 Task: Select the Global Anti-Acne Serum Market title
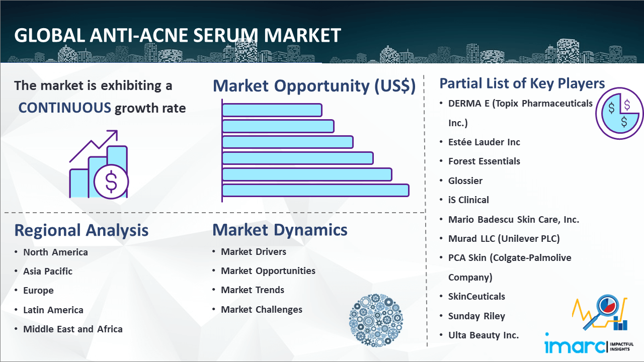click(178, 35)
